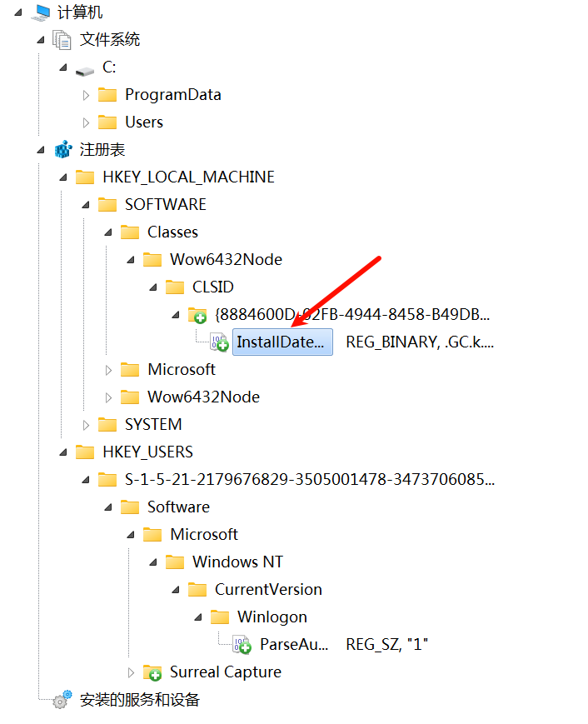Screen dimensions: 588x724
Task: Expand the SYSTEM registry key
Action: (86, 425)
